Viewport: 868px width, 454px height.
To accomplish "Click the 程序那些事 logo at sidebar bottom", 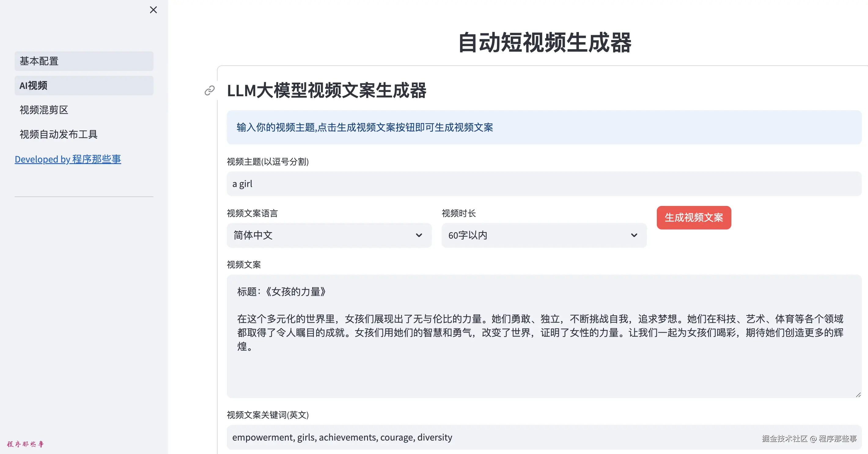I will pos(26,444).
